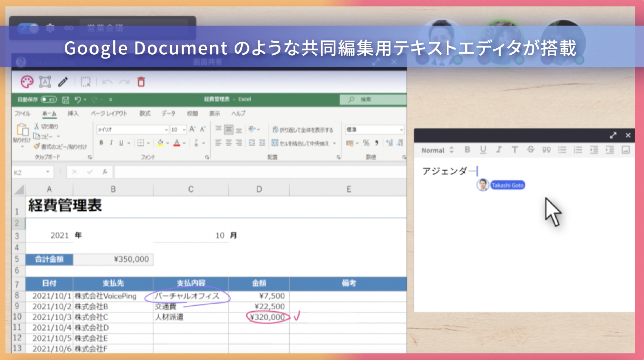Switch to the 数式 tab
This screenshot has width=644, height=360.
(145, 114)
